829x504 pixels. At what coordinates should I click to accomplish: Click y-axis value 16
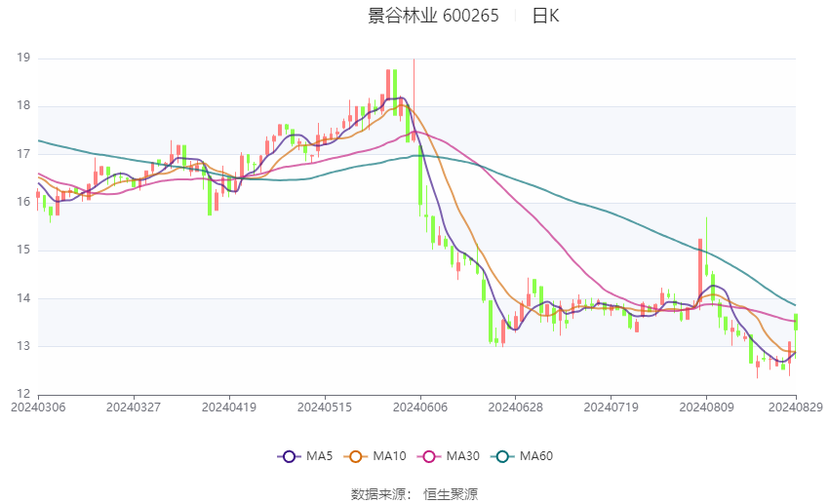point(23,202)
